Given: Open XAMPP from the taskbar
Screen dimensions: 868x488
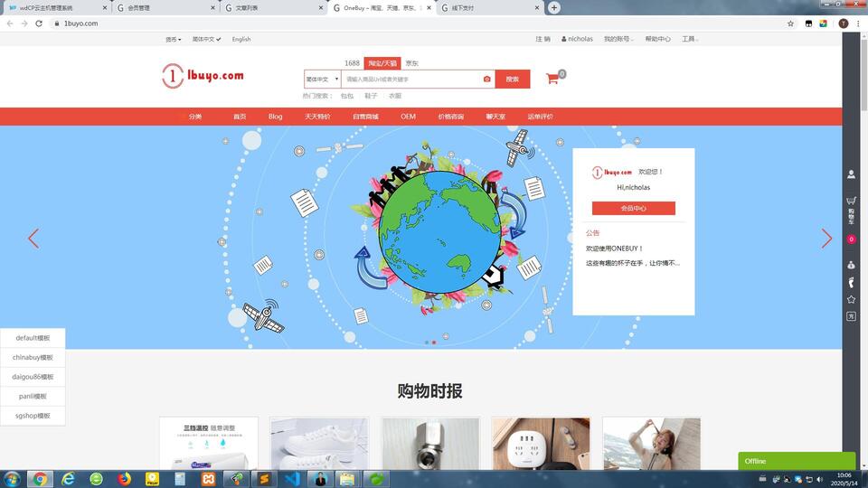Looking at the screenshot, I should click(x=209, y=479).
